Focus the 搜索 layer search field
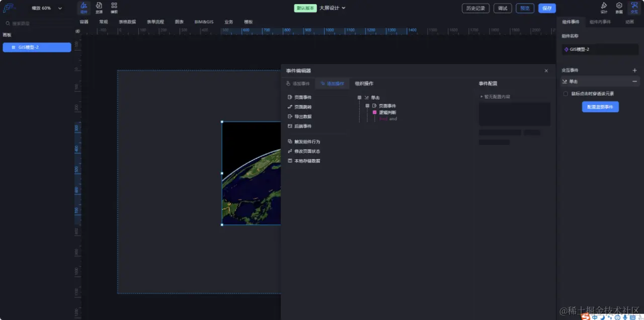 coord(39,24)
